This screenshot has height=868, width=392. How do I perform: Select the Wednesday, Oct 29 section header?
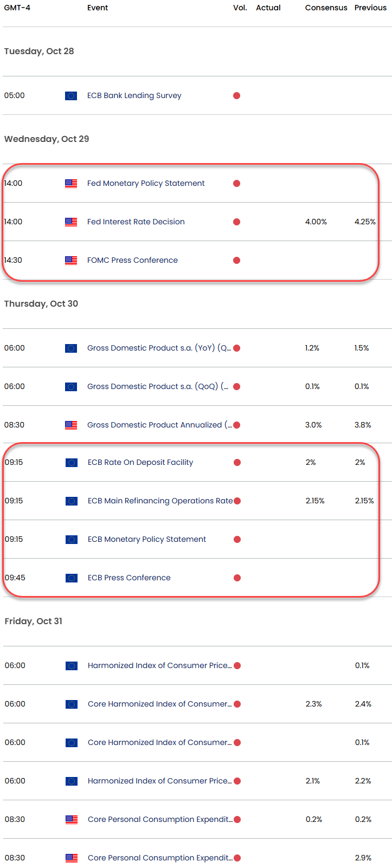(46, 139)
